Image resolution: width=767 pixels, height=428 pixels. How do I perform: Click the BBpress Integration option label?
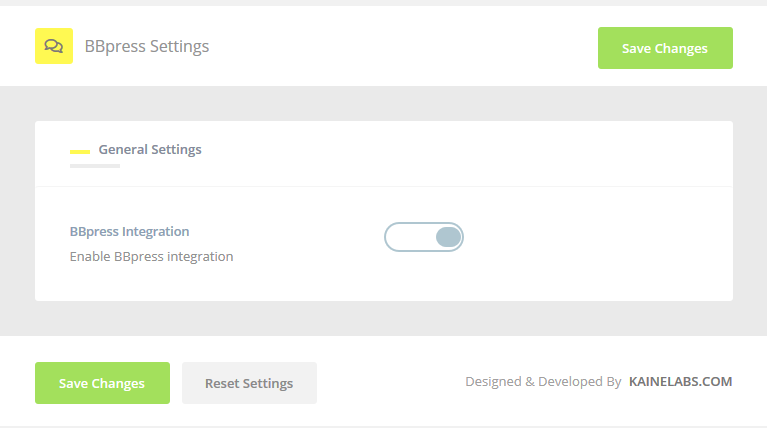coord(129,231)
